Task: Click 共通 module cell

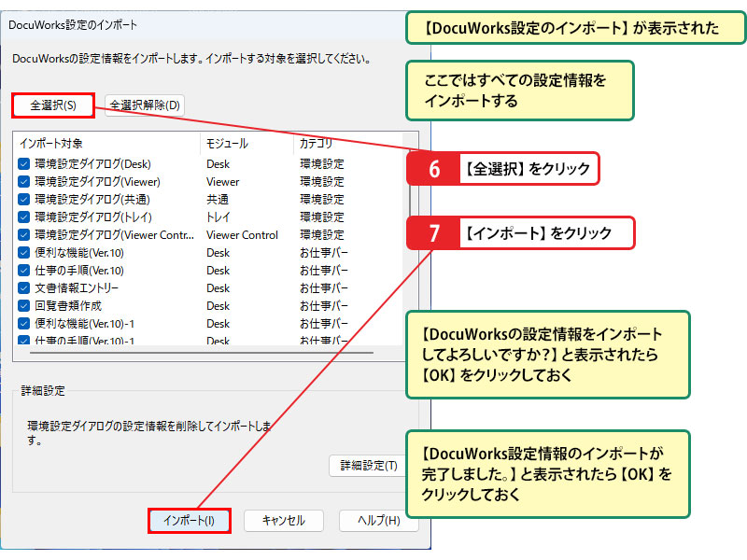Action: 218,200
